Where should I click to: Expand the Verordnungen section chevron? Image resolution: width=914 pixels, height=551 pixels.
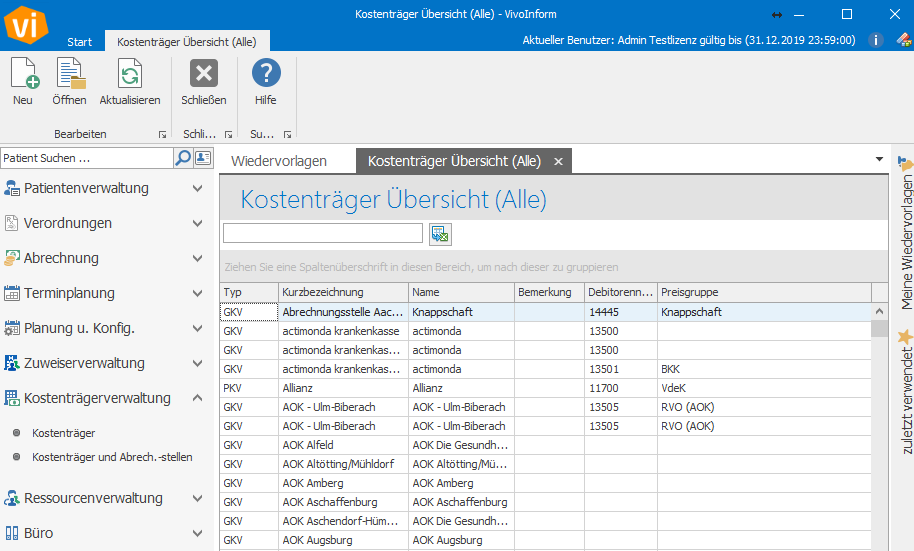point(198,223)
